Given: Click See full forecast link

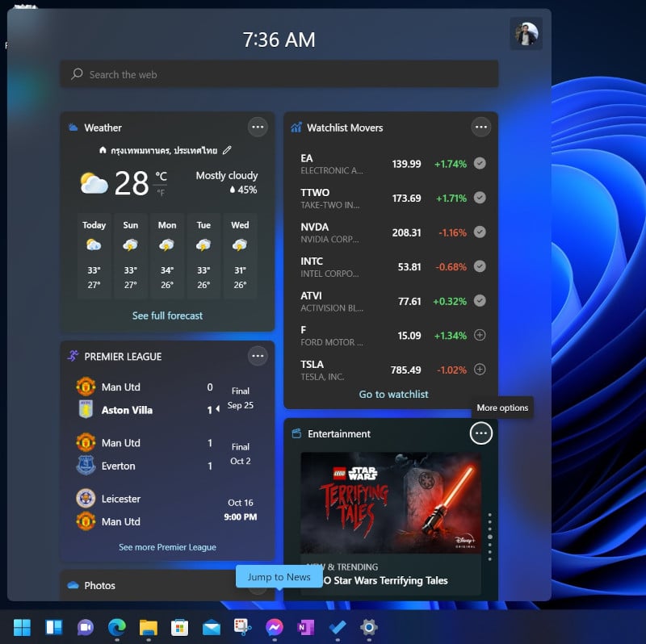Looking at the screenshot, I should point(167,316).
